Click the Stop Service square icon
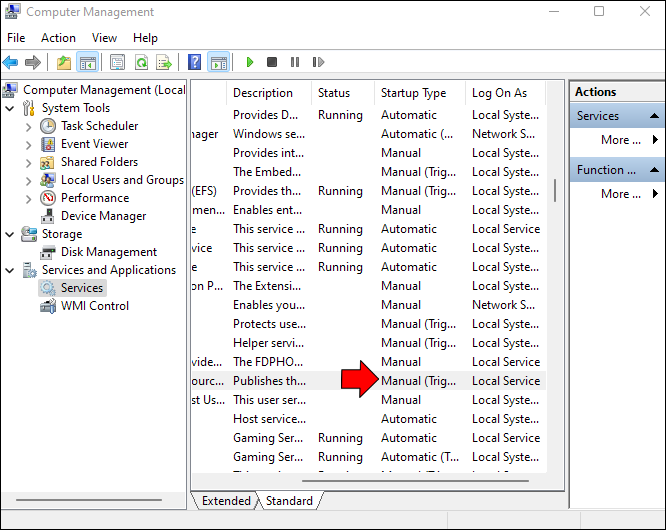The width and height of the screenshot is (666, 530). [272, 62]
